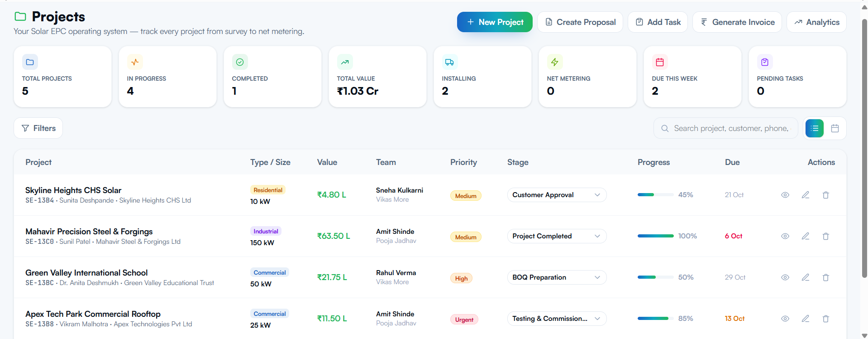Open Create Proposal
Screen dimensions: 868x339
click(x=580, y=22)
